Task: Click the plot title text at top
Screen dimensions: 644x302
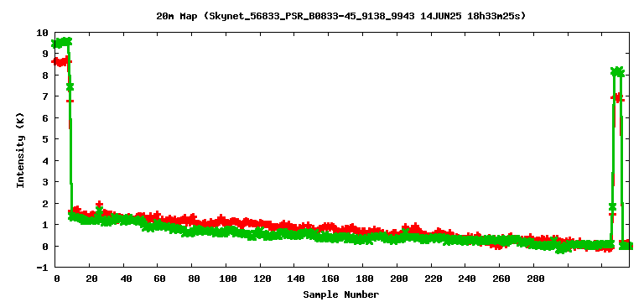Action: (340, 17)
